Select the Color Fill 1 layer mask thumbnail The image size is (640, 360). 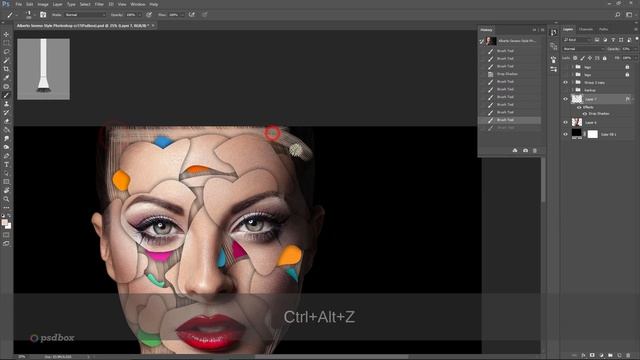592,134
